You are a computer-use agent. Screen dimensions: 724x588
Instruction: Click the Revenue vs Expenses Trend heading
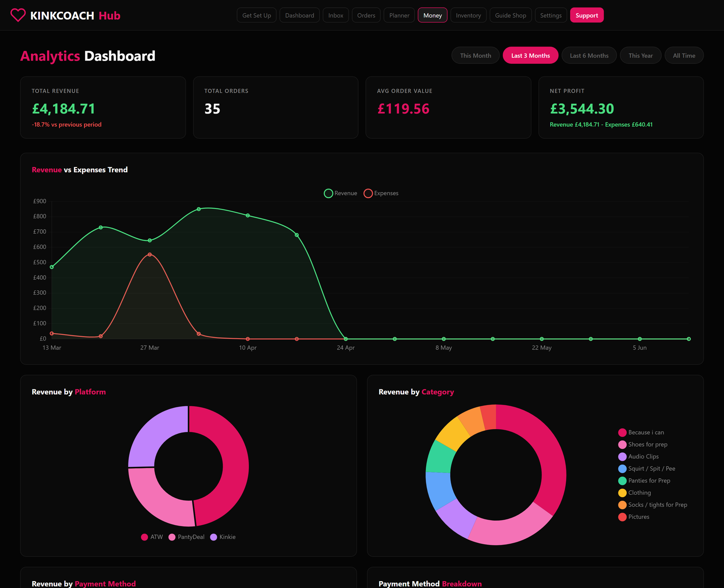80,170
